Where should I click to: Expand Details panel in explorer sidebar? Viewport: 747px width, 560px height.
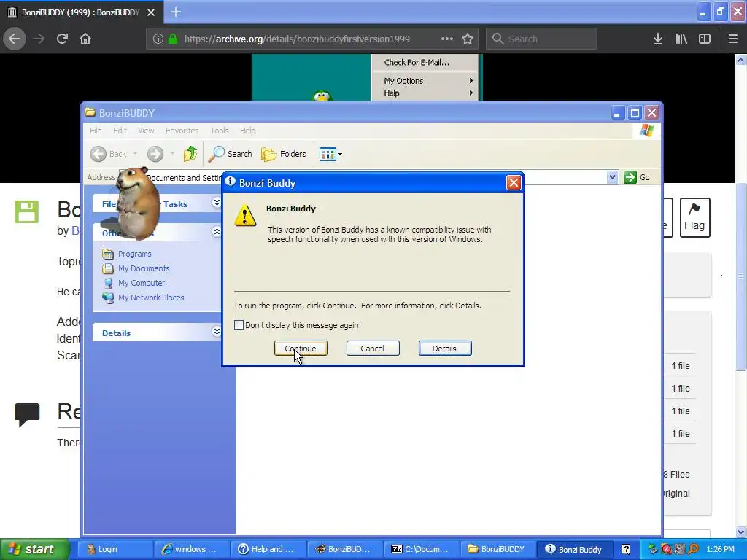click(216, 332)
